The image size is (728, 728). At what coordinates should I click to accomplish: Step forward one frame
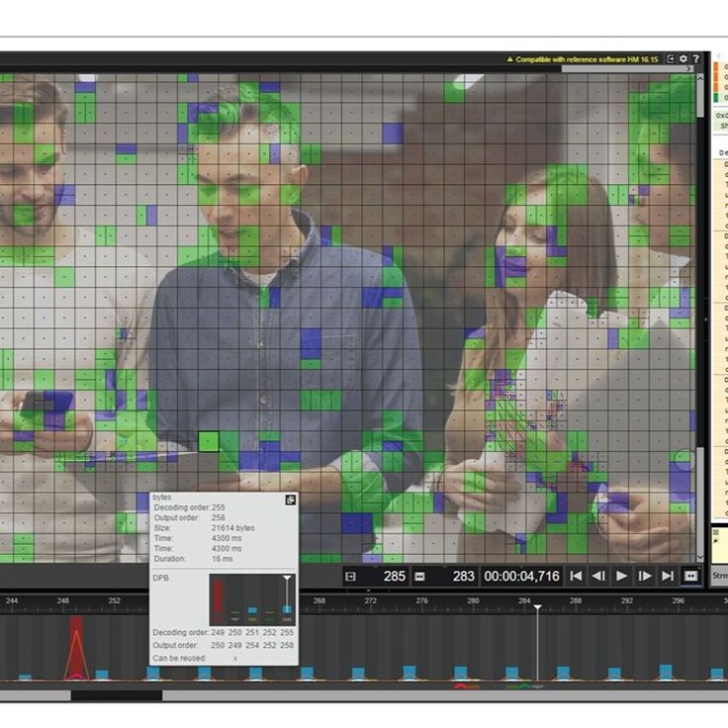(x=645, y=577)
